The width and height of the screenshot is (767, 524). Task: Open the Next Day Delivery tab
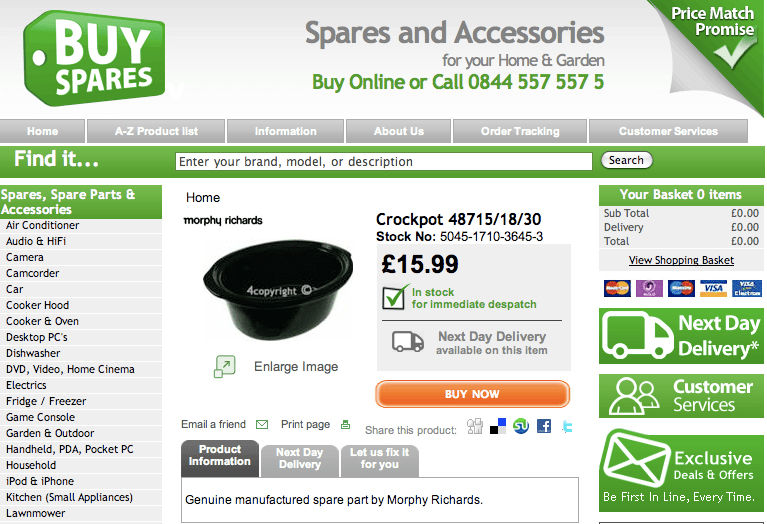pos(299,459)
